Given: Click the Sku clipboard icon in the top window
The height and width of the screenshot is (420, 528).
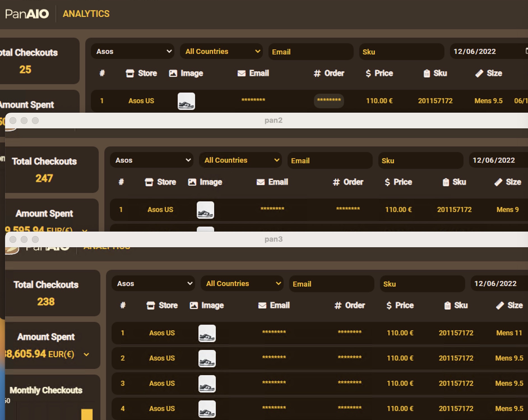Looking at the screenshot, I should click(427, 73).
